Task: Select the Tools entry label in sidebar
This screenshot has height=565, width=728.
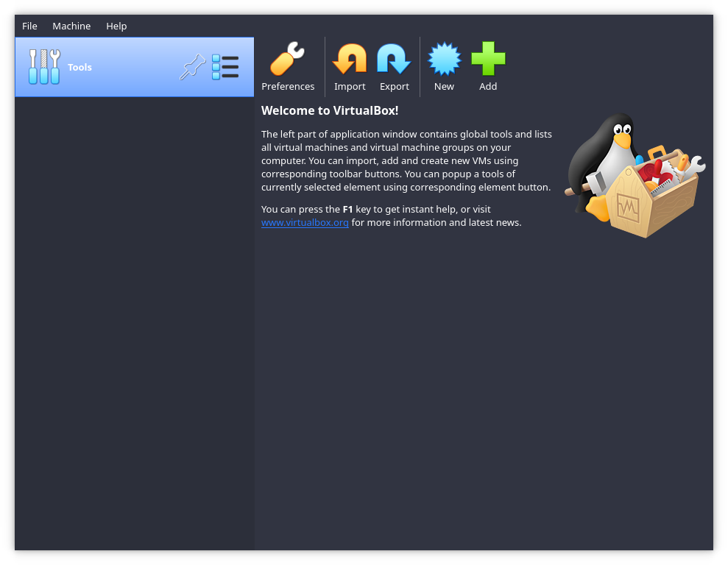Action: pyautogui.click(x=79, y=67)
